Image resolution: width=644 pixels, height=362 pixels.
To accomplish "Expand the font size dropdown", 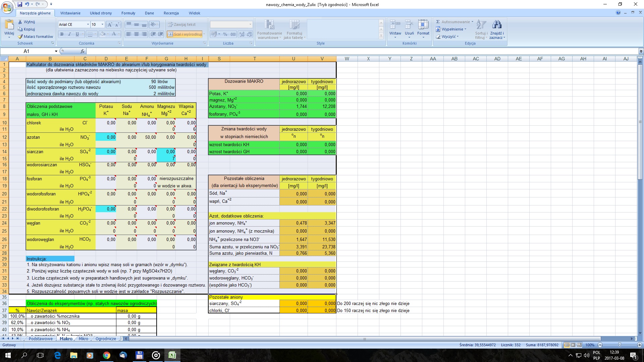I will coord(102,24).
